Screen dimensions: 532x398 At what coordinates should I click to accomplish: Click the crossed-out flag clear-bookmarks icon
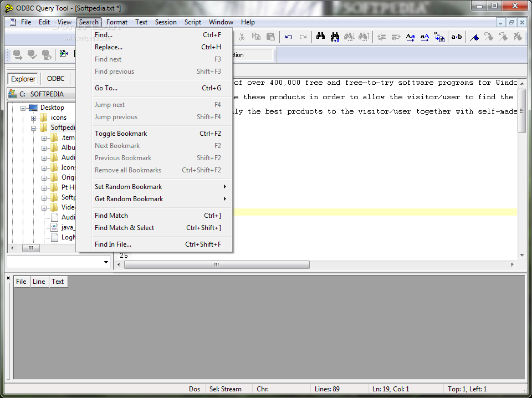(518, 37)
